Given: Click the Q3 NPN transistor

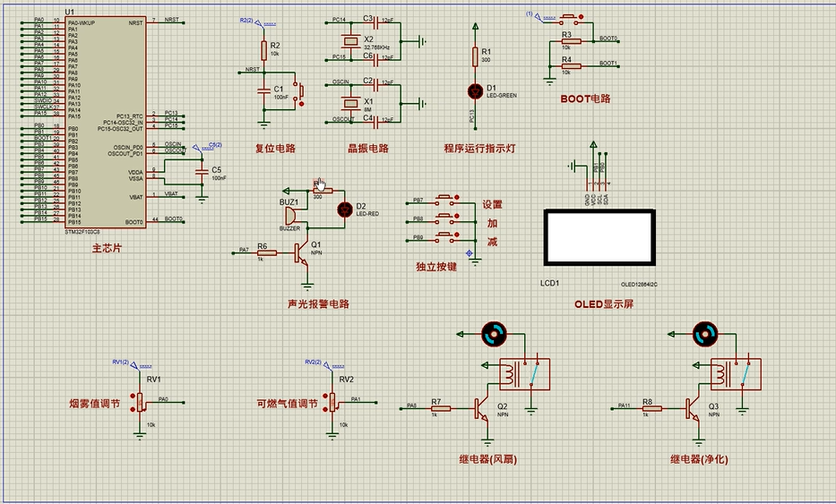Looking at the screenshot, I should click(693, 409).
